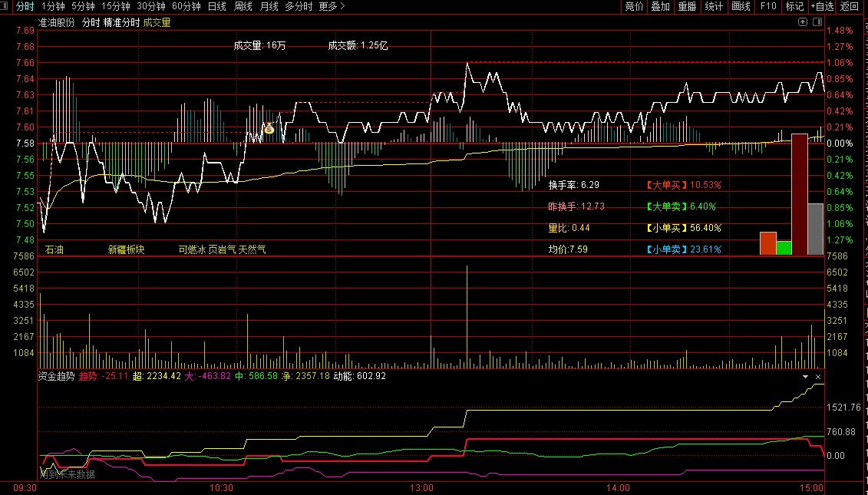Click the 09:30 time axis label
This screenshot has width=868, height=495.
tap(25, 488)
